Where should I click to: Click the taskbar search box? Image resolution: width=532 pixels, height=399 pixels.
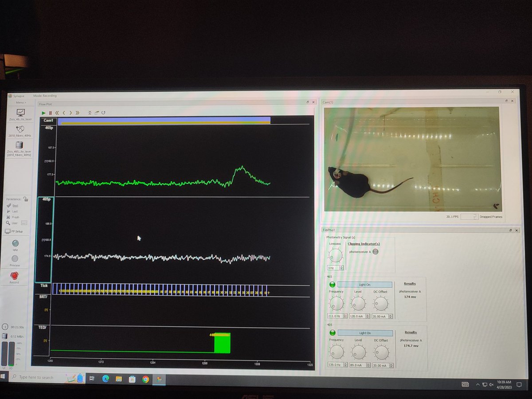(47, 378)
